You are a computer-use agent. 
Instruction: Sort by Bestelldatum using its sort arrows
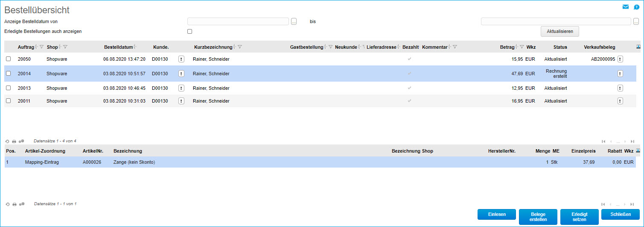(135, 47)
